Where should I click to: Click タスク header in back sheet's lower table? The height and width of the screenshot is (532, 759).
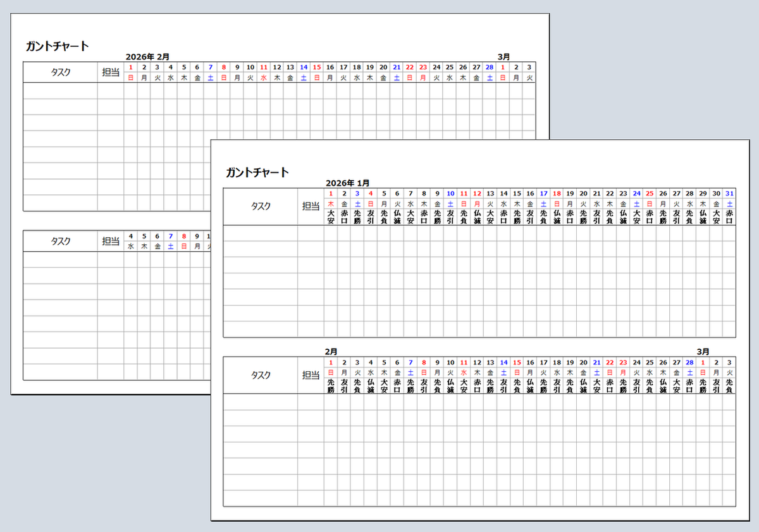60,241
